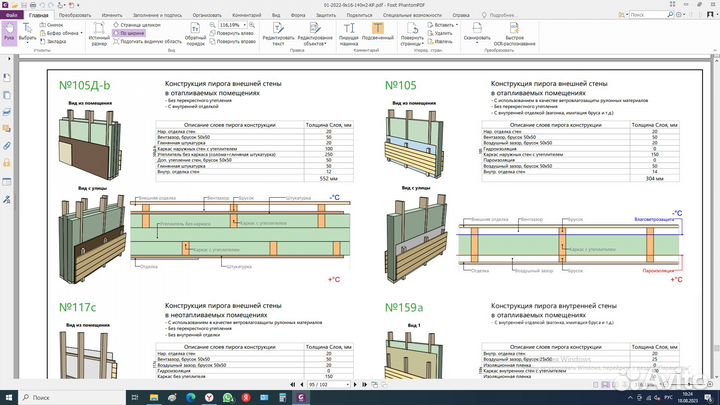This screenshot has width=720, height=405.
Task: Open the Форма tab
Action: [x=298, y=15]
